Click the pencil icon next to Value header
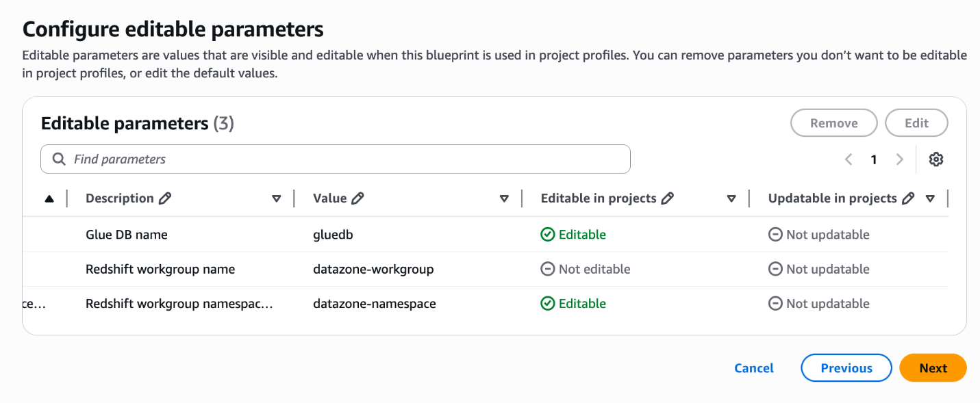 click(x=357, y=198)
